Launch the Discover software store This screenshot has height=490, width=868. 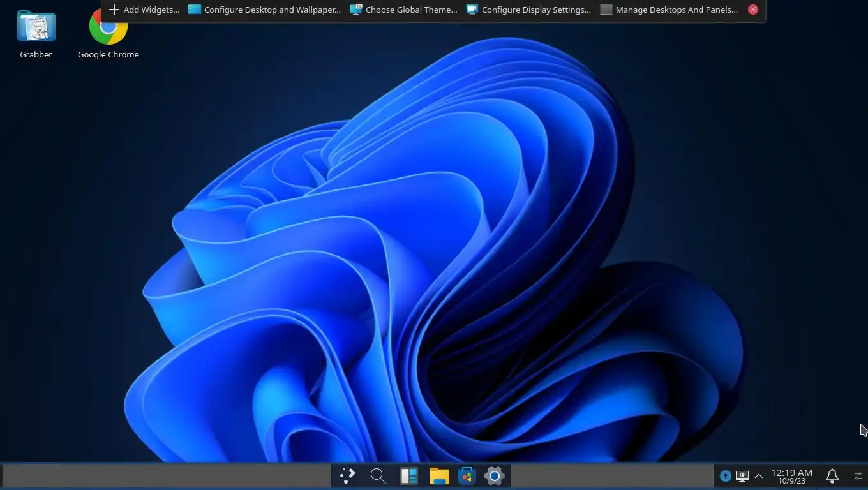467,476
